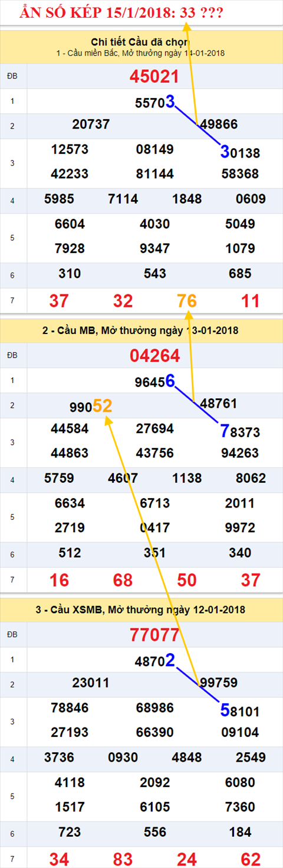Click fourth prize number 3736
This screenshot has height=868, width=283.
[59, 758]
